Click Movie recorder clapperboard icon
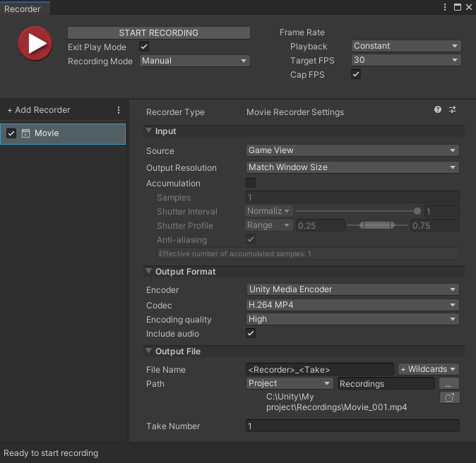This screenshot has height=463, width=476. [26, 133]
